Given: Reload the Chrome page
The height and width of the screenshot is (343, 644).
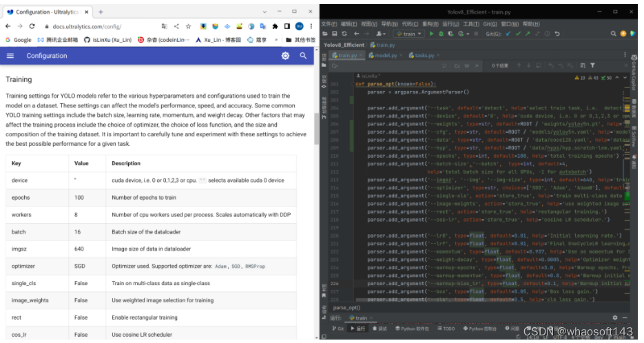Looking at the screenshot, I should point(32,26).
